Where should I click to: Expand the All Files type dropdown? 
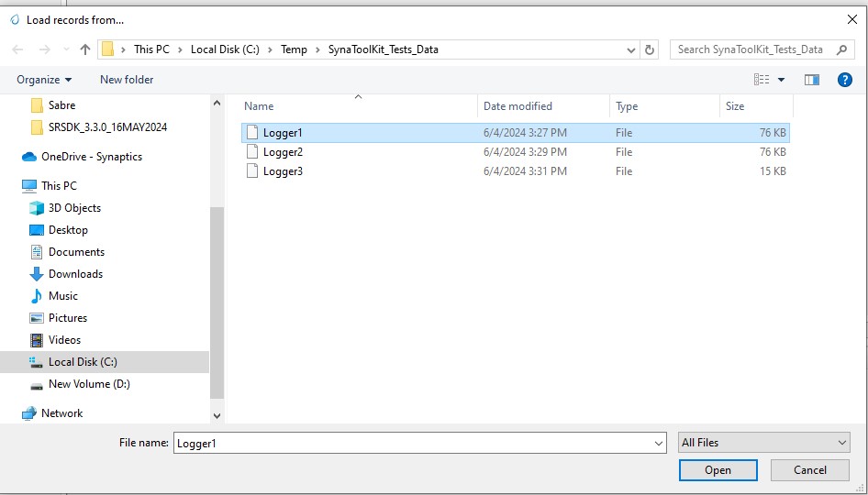[763, 443]
